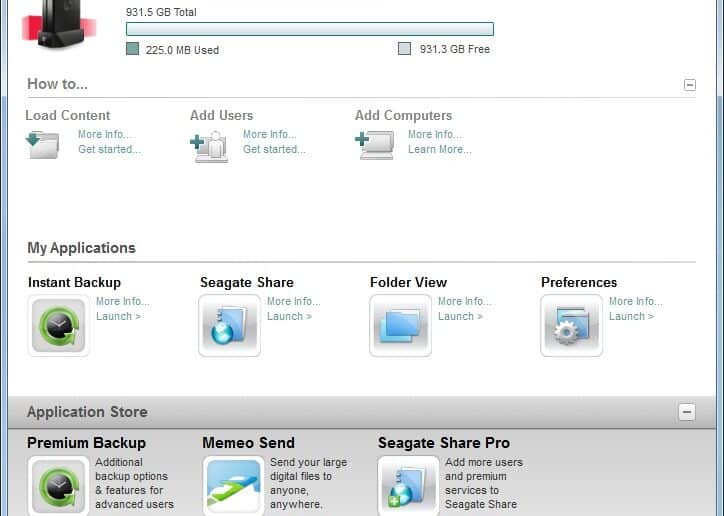This screenshot has height=516, width=724.
Task: Click the Seagate Share heading
Action: [247, 282]
